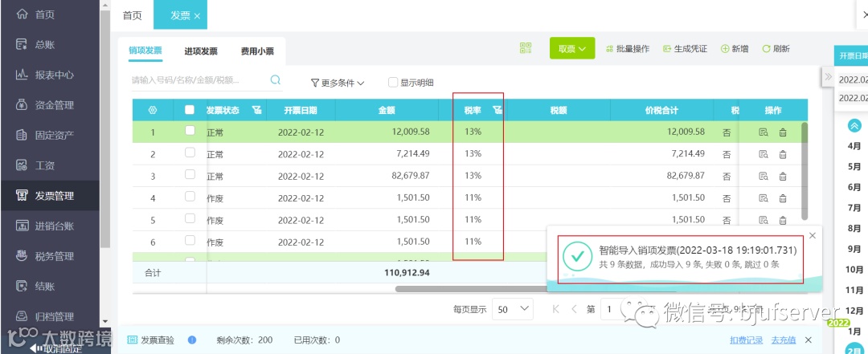Expand the collapsed right date panel
This screenshot has width=868, height=354.
[x=828, y=77]
